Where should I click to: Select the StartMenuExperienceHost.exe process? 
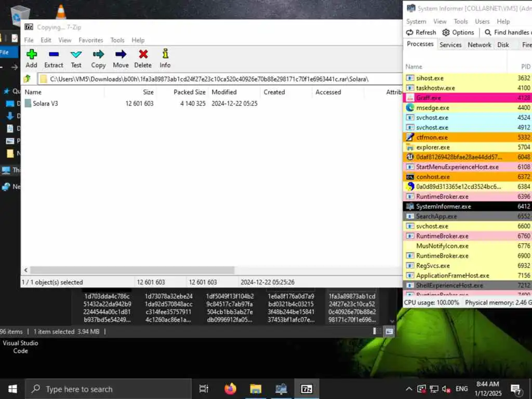point(468,167)
